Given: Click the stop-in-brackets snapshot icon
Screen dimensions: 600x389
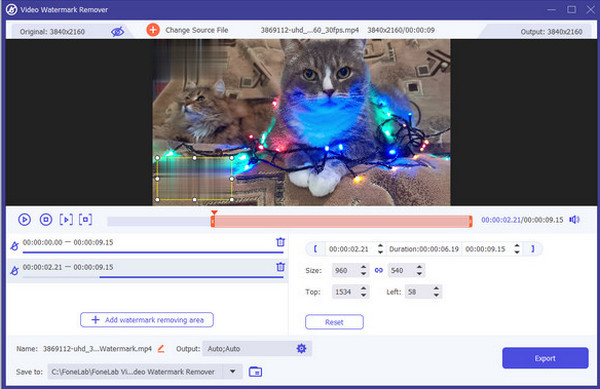Looking at the screenshot, I should [x=85, y=220].
